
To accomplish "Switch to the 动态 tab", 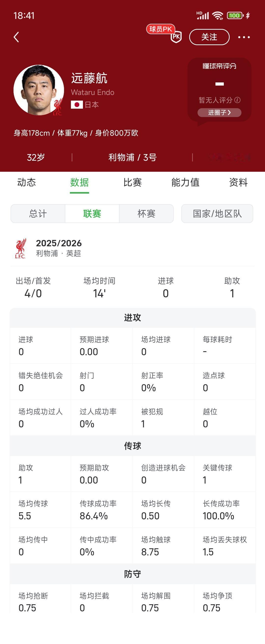I will [26, 182].
